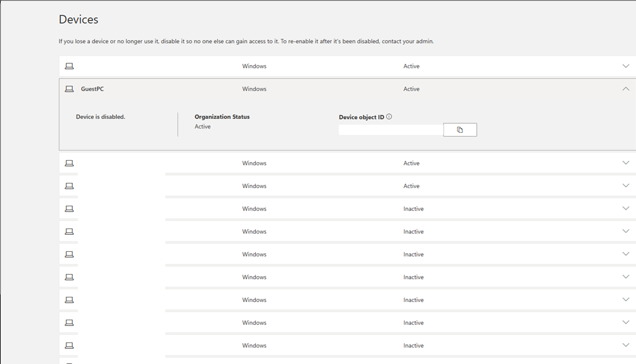
Task: Click laptop icon of last Active device row
Action: click(69, 185)
